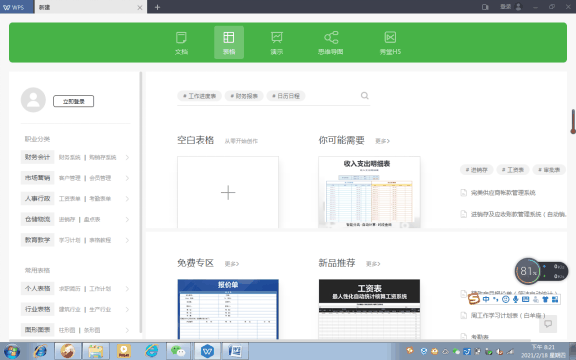Close the 新建 tab
The image size is (576, 360).
pos(140,7)
